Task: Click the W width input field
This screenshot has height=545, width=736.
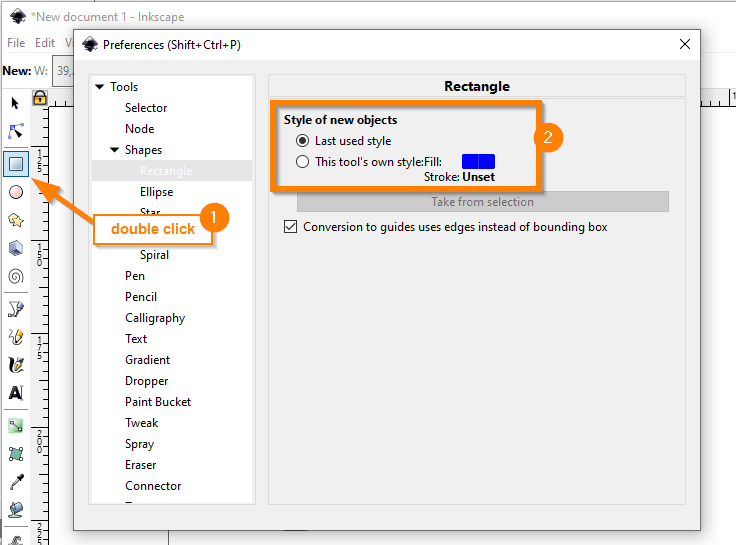Action: click(x=63, y=71)
